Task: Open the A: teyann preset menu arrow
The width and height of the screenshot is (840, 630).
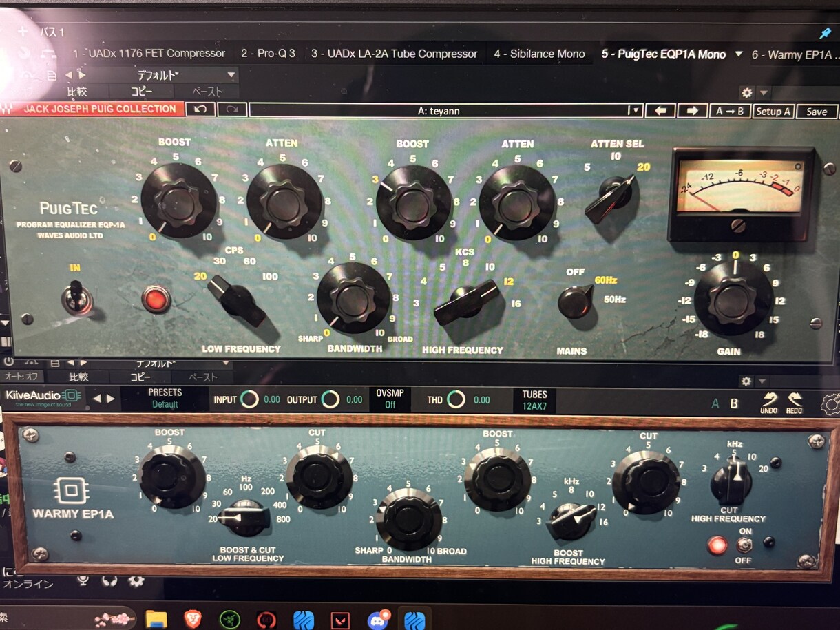Action: [x=634, y=111]
